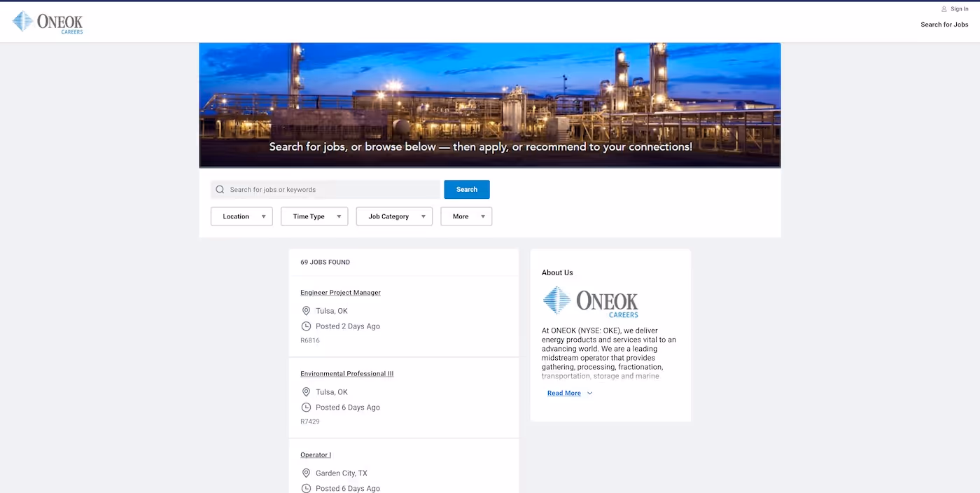The height and width of the screenshot is (493, 980).
Task: Open the Environmental Professional III job listing
Action: [346, 373]
